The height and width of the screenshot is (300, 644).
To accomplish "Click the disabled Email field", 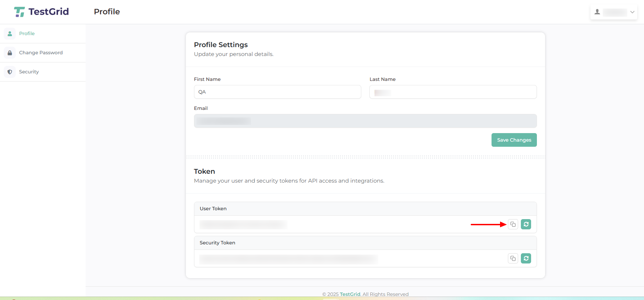I will tap(365, 121).
